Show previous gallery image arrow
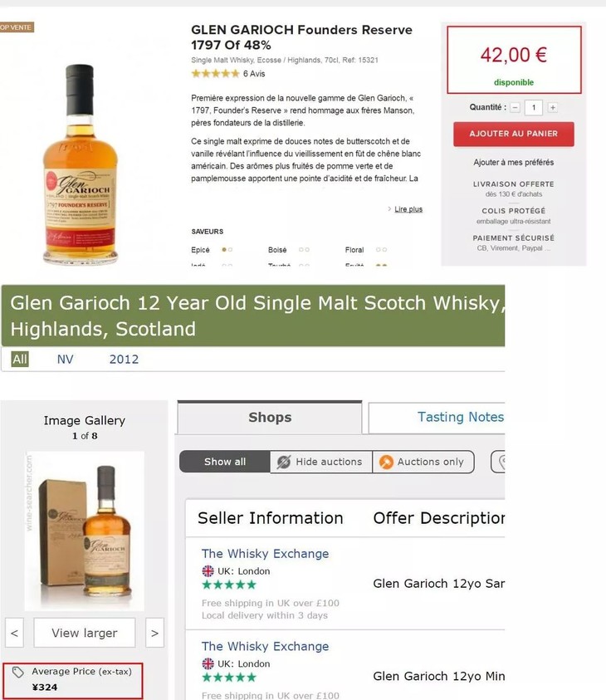Screen dimensions: 606x700 14,633
